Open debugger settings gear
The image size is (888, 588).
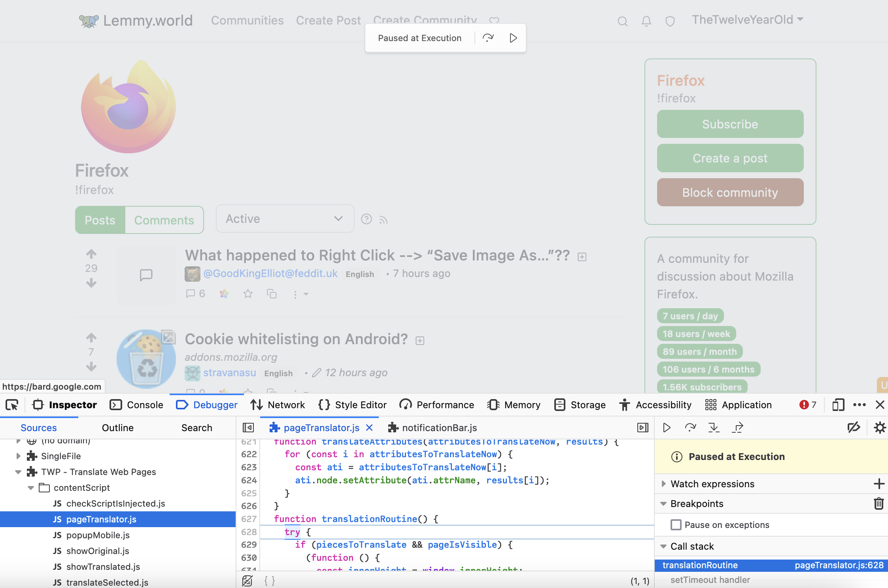pos(880,428)
